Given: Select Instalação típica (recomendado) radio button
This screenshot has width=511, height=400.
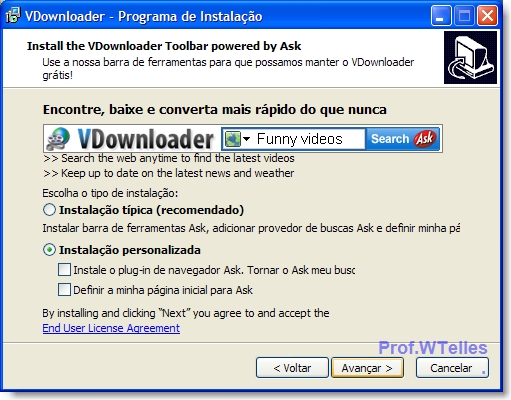Looking at the screenshot, I should (x=49, y=210).
